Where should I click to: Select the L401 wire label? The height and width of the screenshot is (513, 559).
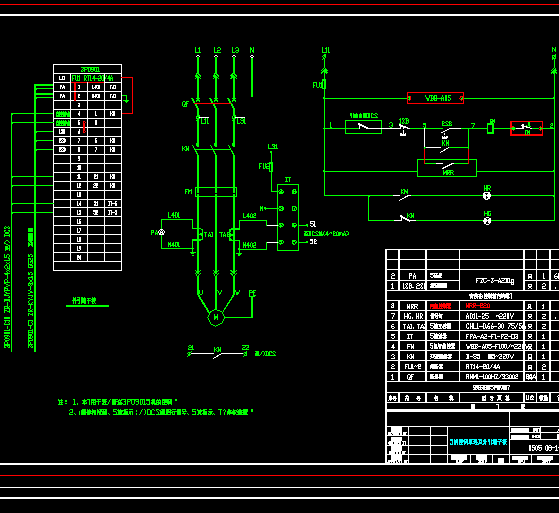(x=174, y=215)
